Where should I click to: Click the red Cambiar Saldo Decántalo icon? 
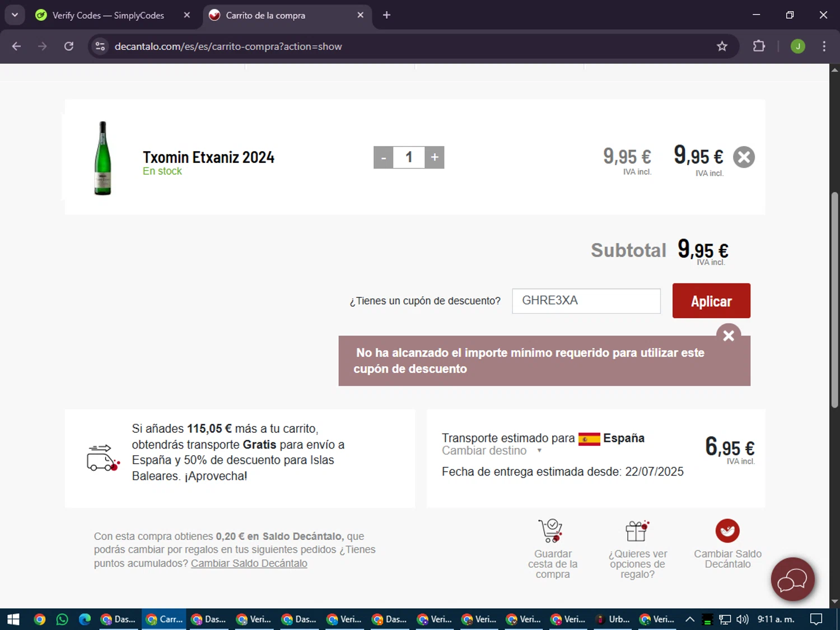[727, 530]
